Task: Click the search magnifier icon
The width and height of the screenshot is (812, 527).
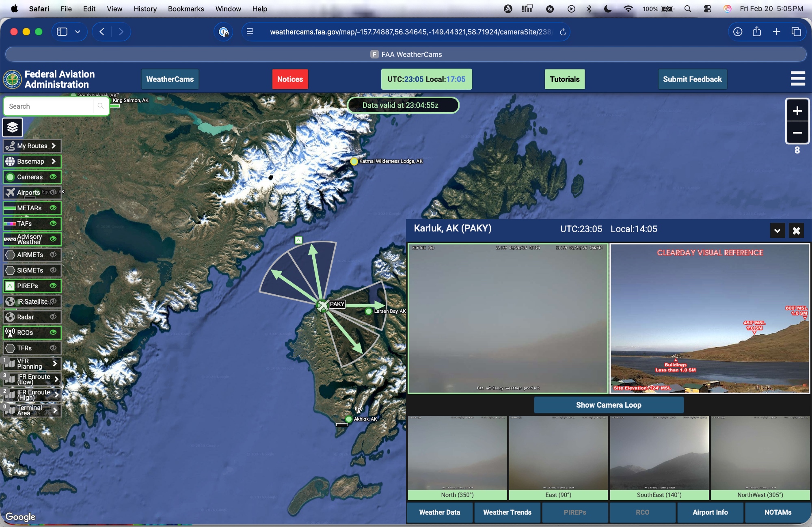Action: 100,106
